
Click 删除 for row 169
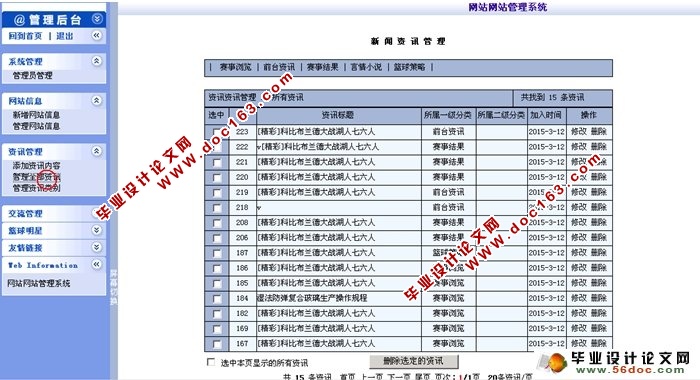(599, 328)
